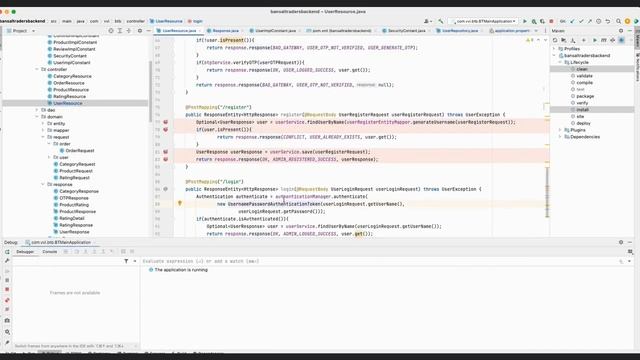Reload all Maven projects icon
The width and height of the screenshot is (640, 360).
click(555, 40)
